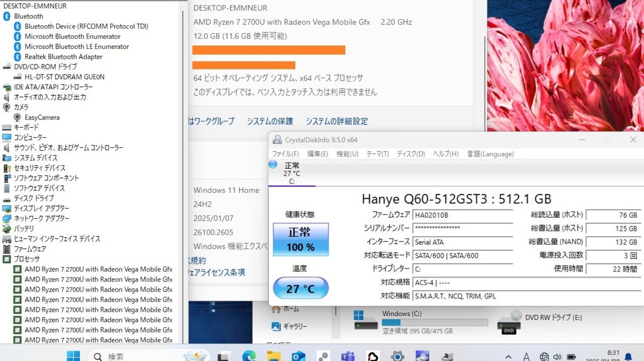Click the インターフェース Serial ATA field
This screenshot has height=361, width=644.
[x=462, y=242]
